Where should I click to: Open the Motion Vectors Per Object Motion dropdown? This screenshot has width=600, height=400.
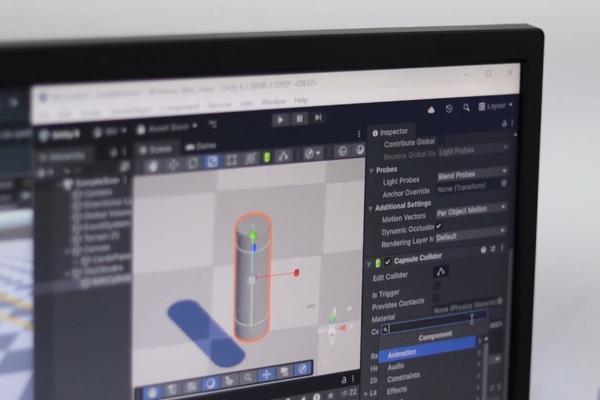[x=471, y=210]
